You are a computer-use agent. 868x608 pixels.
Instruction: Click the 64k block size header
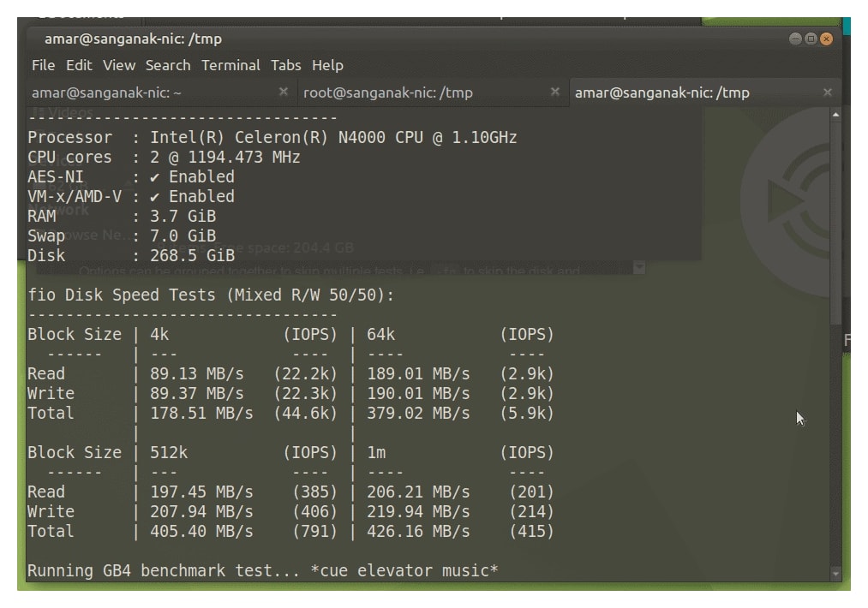[x=380, y=334]
